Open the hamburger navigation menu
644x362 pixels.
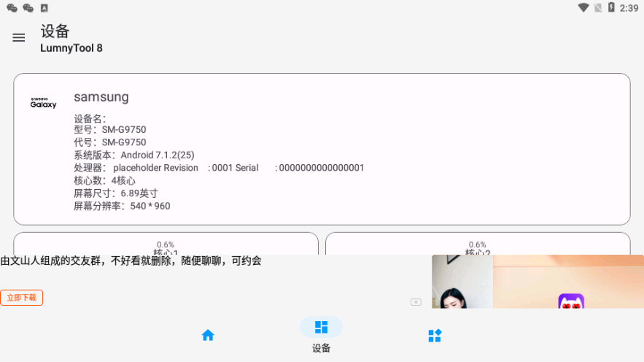(x=19, y=38)
